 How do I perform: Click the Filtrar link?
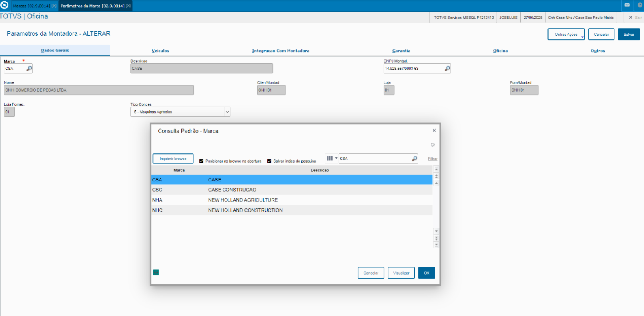433,159
